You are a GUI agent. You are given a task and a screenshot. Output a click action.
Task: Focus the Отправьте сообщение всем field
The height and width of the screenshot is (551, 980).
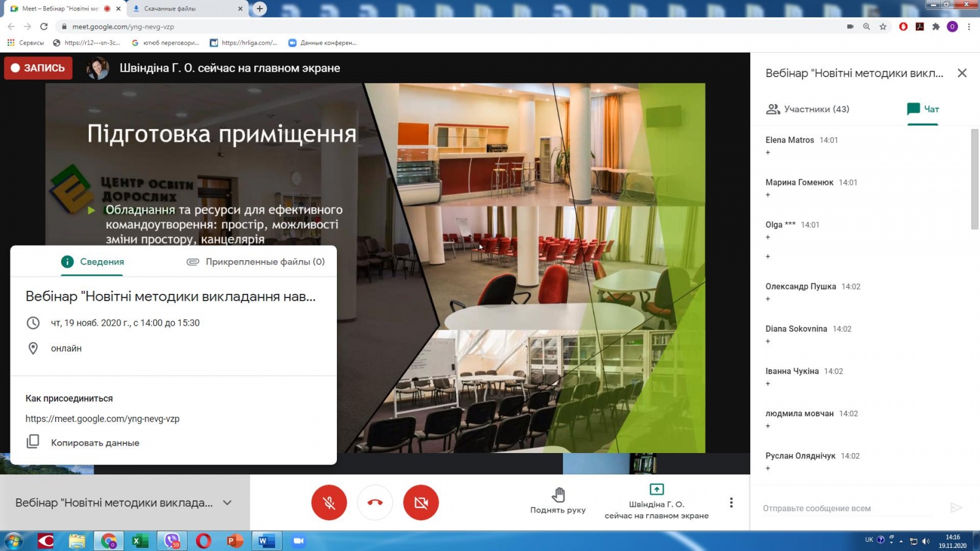(x=848, y=508)
